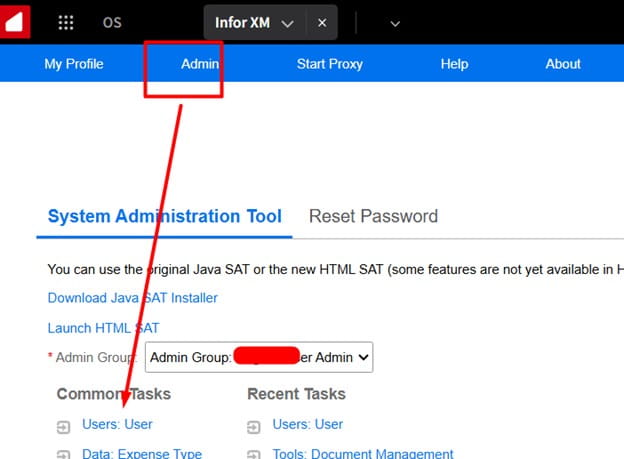624x459 pixels.
Task: Open the chevron dropdown right of the divider
Action: pyautogui.click(x=394, y=23)
